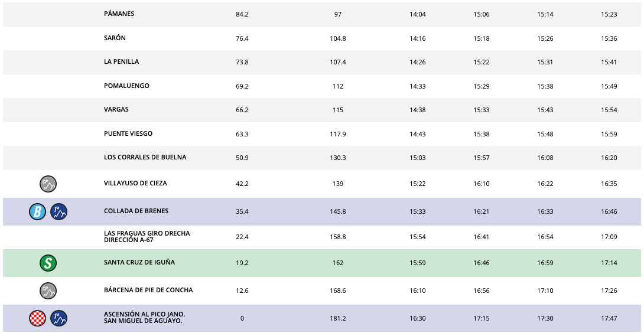This screenshot has height=333, width=644.
Task: Click the gray mountain icon beside Villayuso de Cieza
Action: tap(48, 184)
